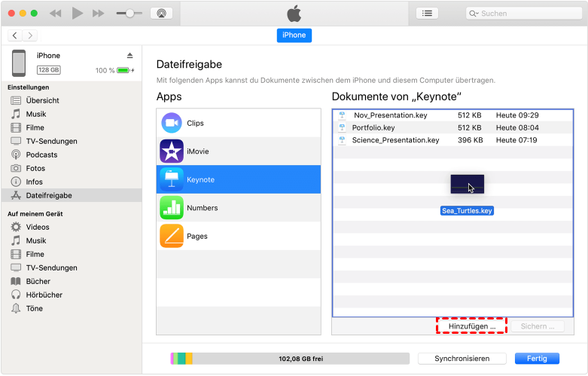Screen dimensions: 588x376
Task: Click the Hinzufügen button
Action: pos(472,326)
